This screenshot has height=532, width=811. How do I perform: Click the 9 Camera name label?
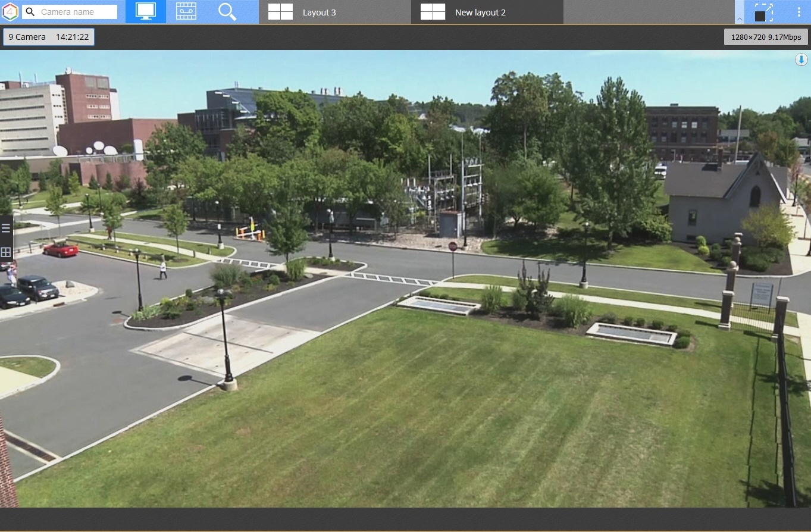[27, 37]
